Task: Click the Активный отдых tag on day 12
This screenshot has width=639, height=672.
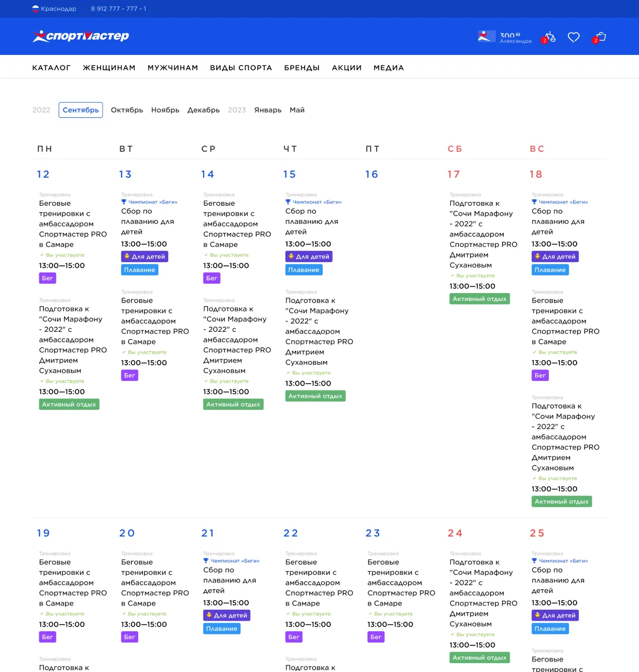Action: click(69, 404)
